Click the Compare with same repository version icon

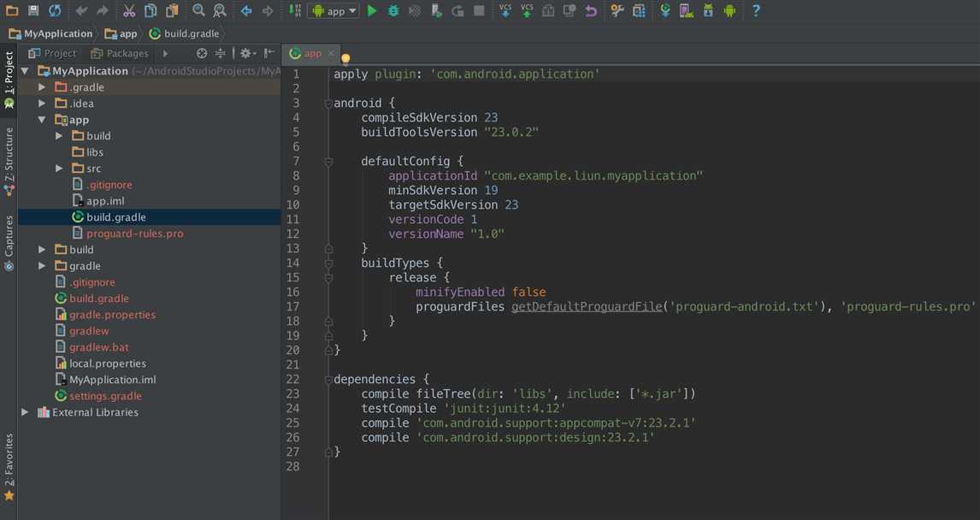(x=548, y=10)
